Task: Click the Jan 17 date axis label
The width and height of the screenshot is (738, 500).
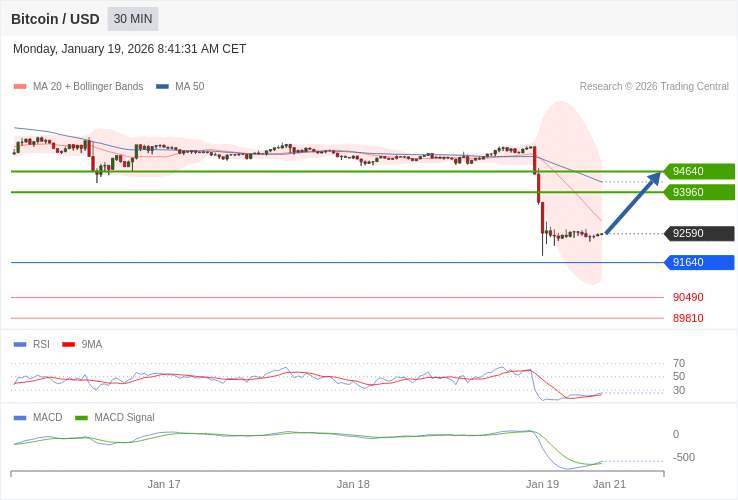Action: (x=164, y=484)
